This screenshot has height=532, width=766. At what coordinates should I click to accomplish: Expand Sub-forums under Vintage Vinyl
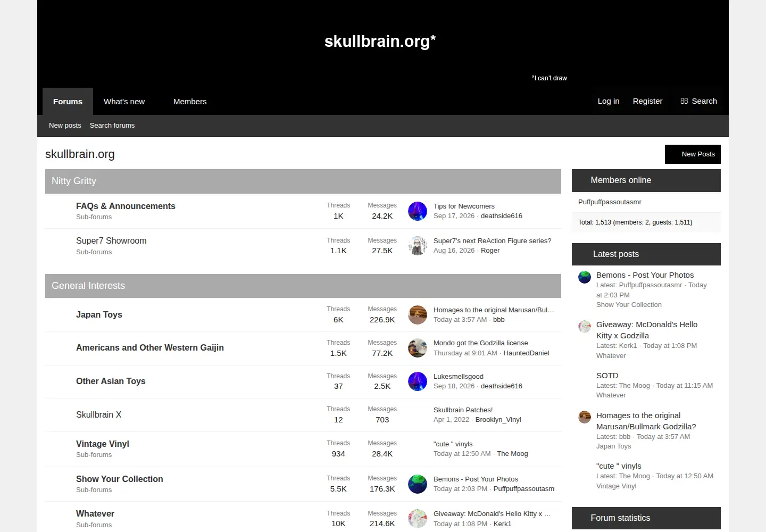[94, 455]
